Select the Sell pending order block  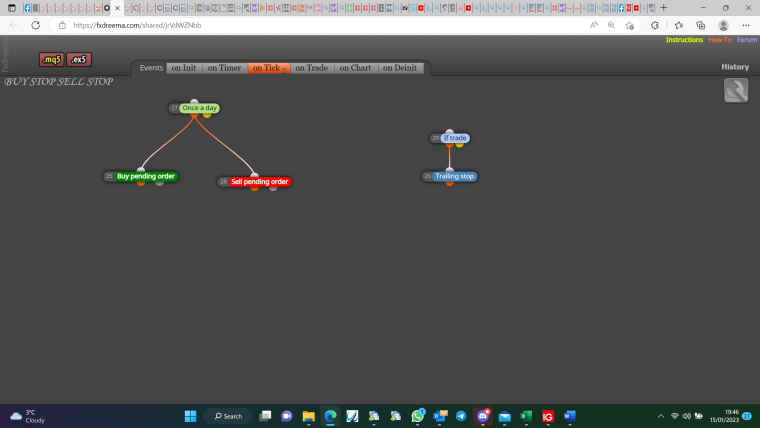259,182
